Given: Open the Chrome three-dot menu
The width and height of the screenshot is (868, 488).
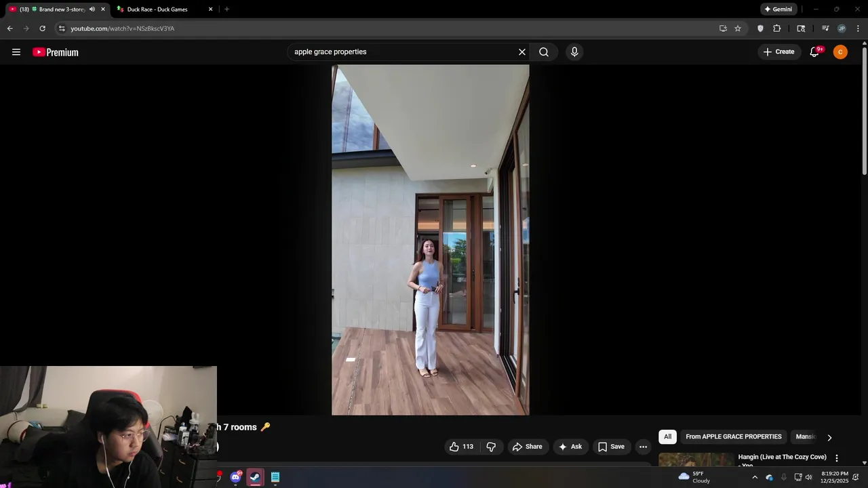Looking at the screenshot, I should click(858, 28).
